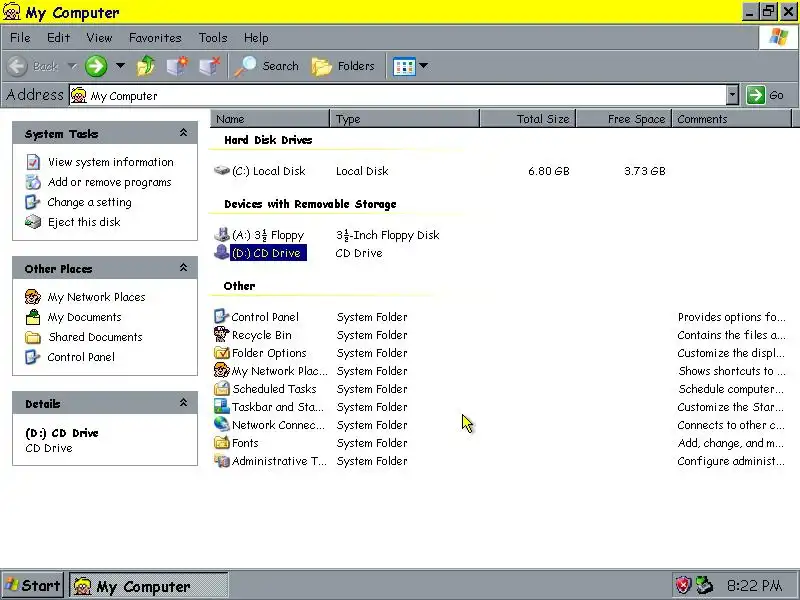Viewport: 800px width, 600px height.
Task: Click the 6.80 GB total size value
Action: click(548, 171)
